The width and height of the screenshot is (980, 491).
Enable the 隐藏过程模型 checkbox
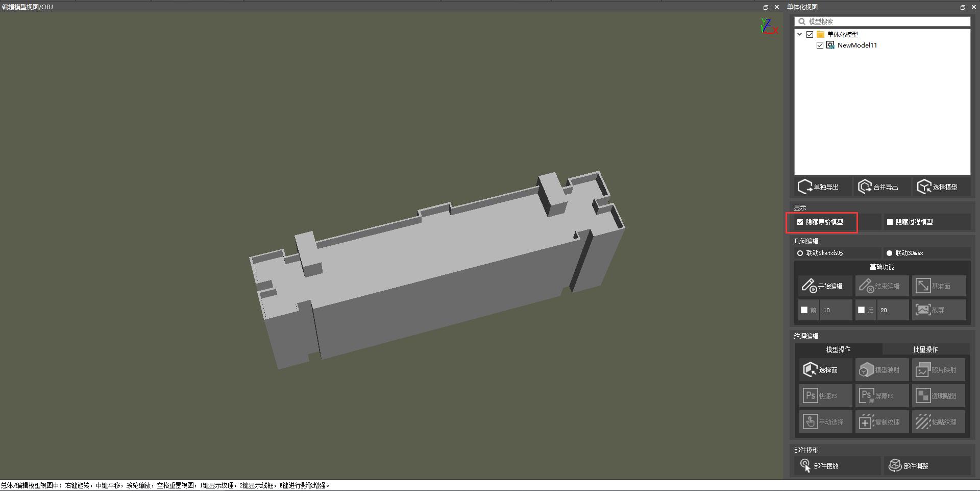[890, 222]
